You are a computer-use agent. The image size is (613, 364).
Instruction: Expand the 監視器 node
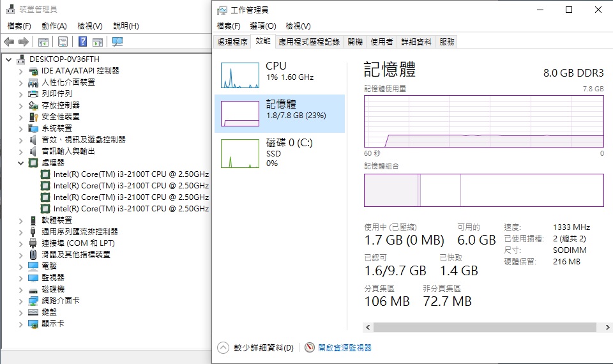coord(20,278)
